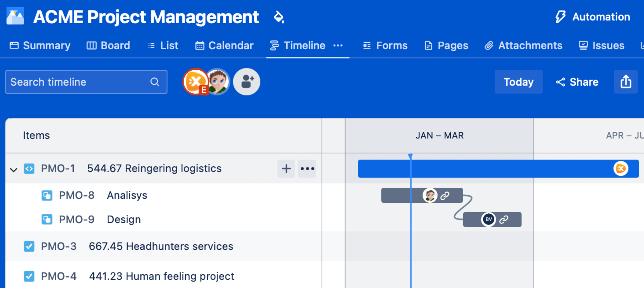
Task: Switch to the Summary tab
Action: point(40,45)
